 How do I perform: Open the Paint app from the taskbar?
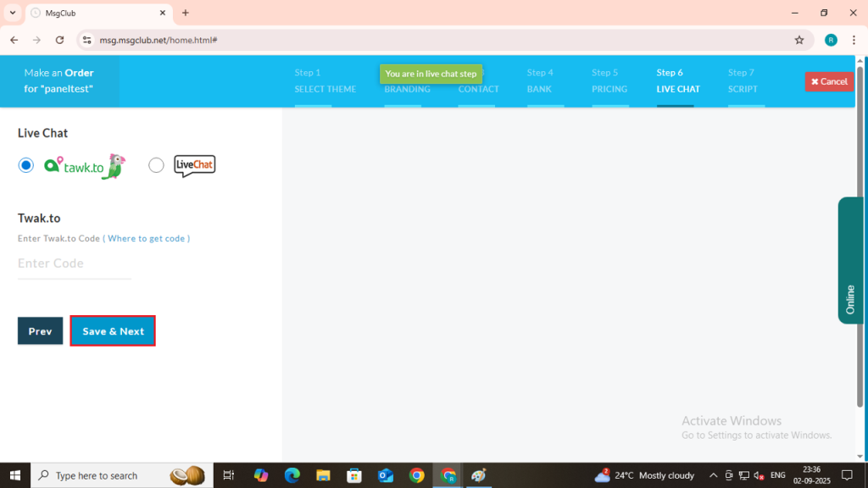[479, 475]
